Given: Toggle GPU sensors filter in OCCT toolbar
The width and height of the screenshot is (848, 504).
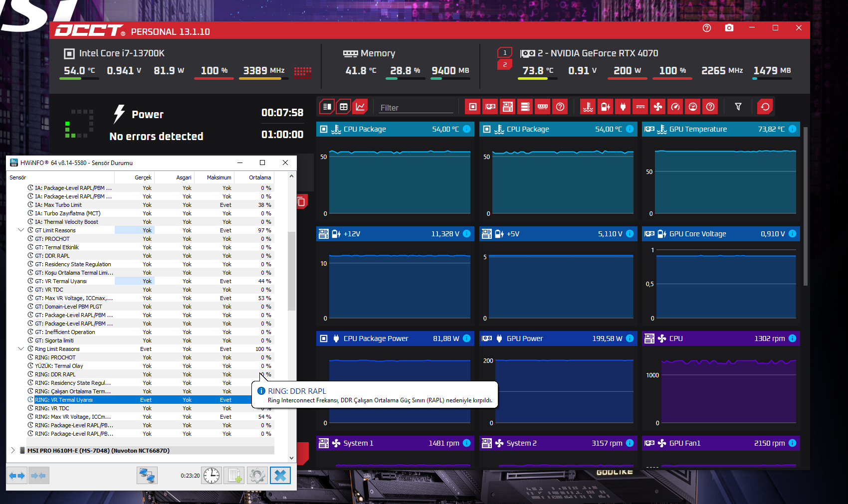Looking at the screenshot, I should (490, 107).
